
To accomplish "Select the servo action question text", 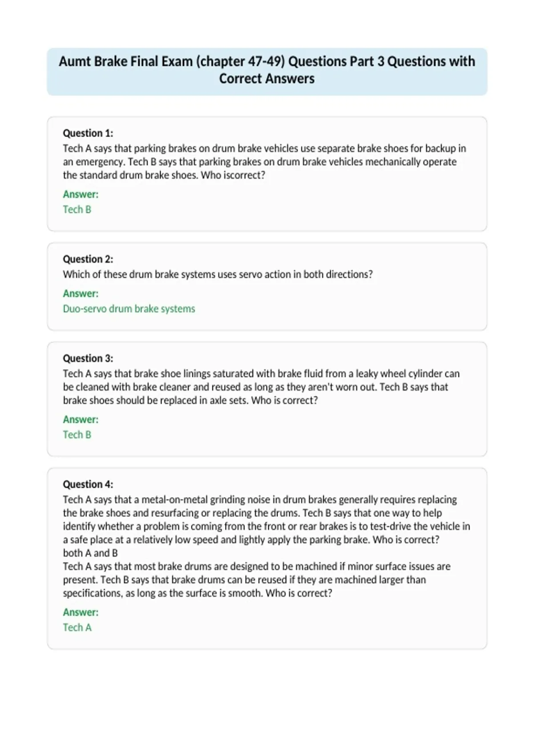I will tap(218, 274).
